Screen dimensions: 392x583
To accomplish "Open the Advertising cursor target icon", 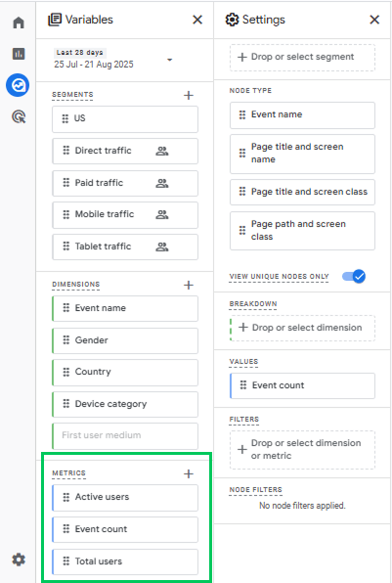I will (19, 116).
